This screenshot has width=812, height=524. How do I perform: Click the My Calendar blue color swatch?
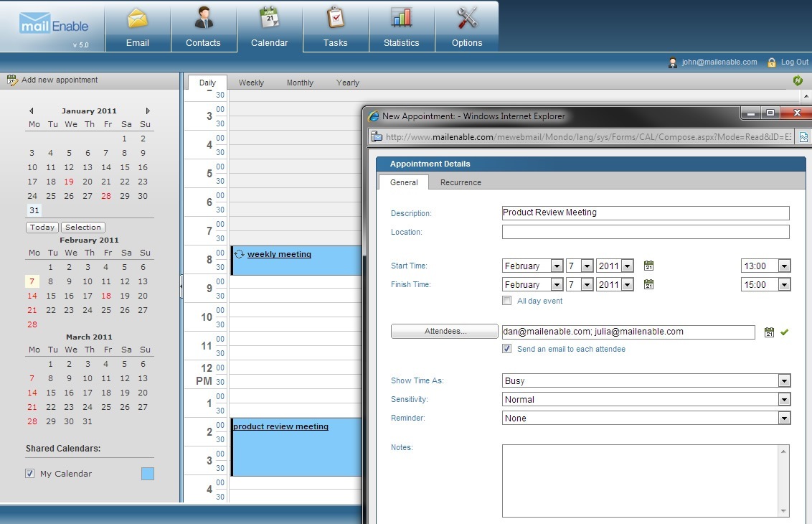148,474
